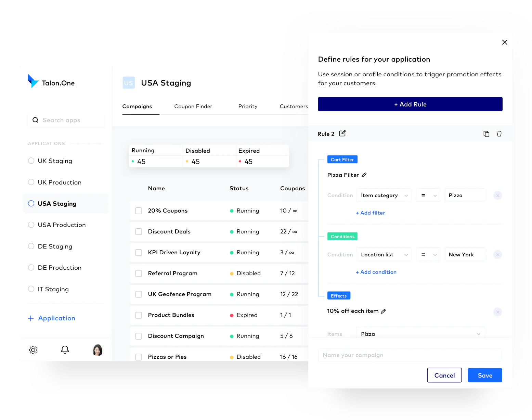The width and height of the screenshot is (532, 420).
Task: Delete Rule 2 with trash icon
Action: [499, 134]
